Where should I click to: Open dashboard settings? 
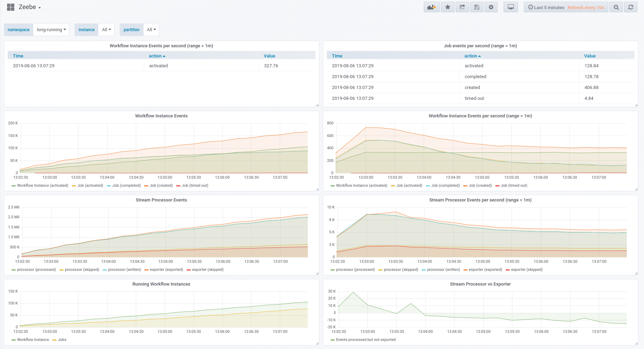point(491,7)
